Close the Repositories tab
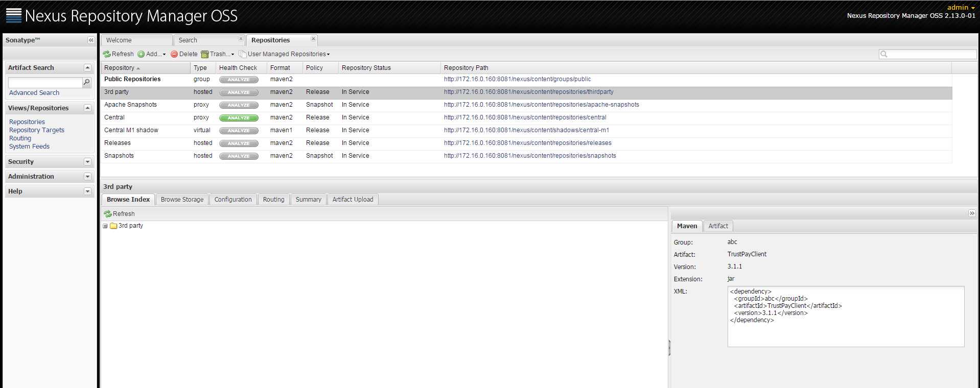 pyautogui.click(x=314, y=39)
